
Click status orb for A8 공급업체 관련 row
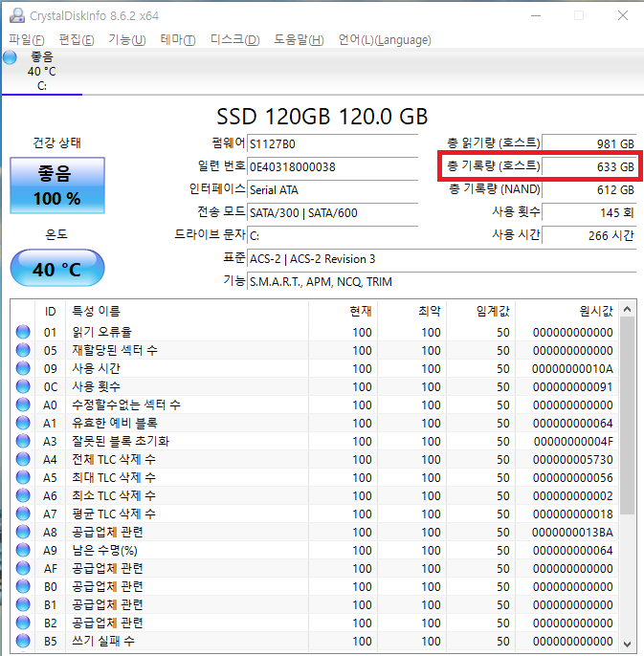(x=23, y=532)
